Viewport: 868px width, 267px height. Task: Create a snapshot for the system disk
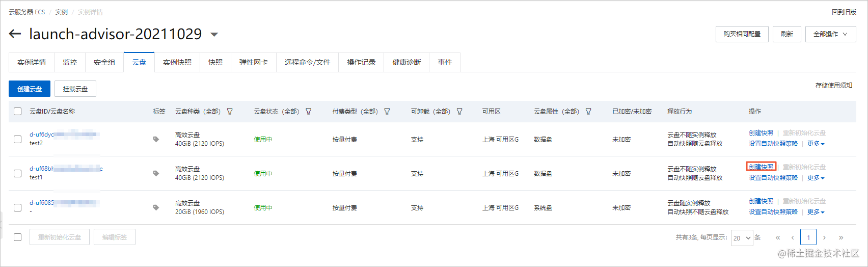tap(761, 201)
